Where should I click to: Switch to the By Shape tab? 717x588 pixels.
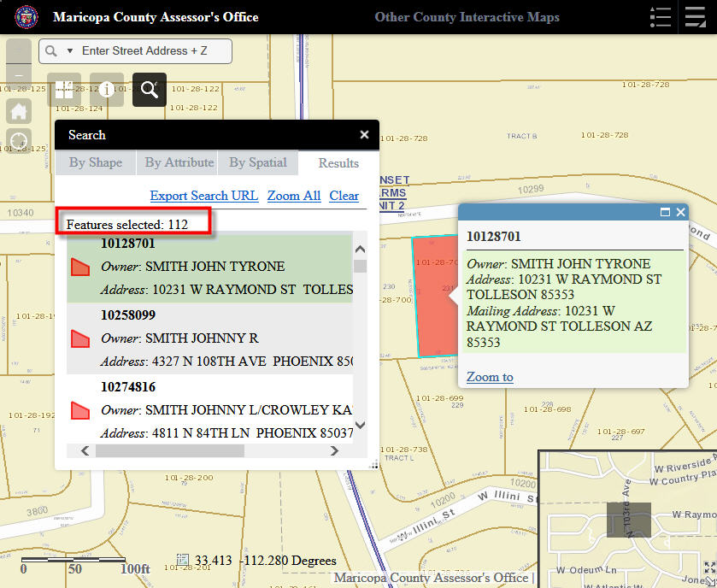96,162
